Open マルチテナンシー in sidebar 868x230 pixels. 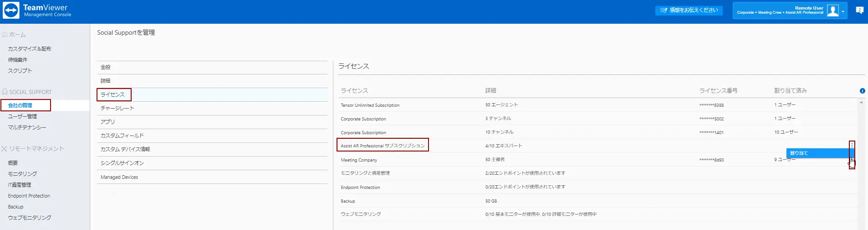coord(27,127)
